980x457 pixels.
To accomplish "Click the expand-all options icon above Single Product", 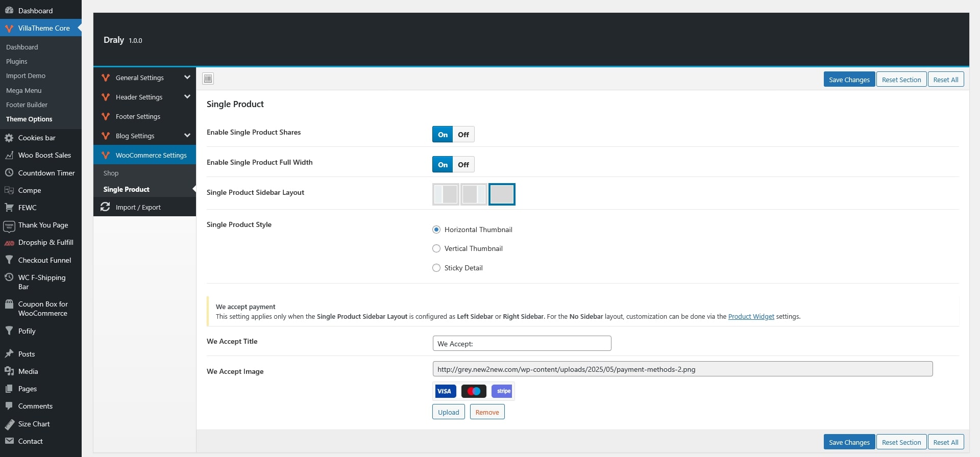I will pos(208,79).
